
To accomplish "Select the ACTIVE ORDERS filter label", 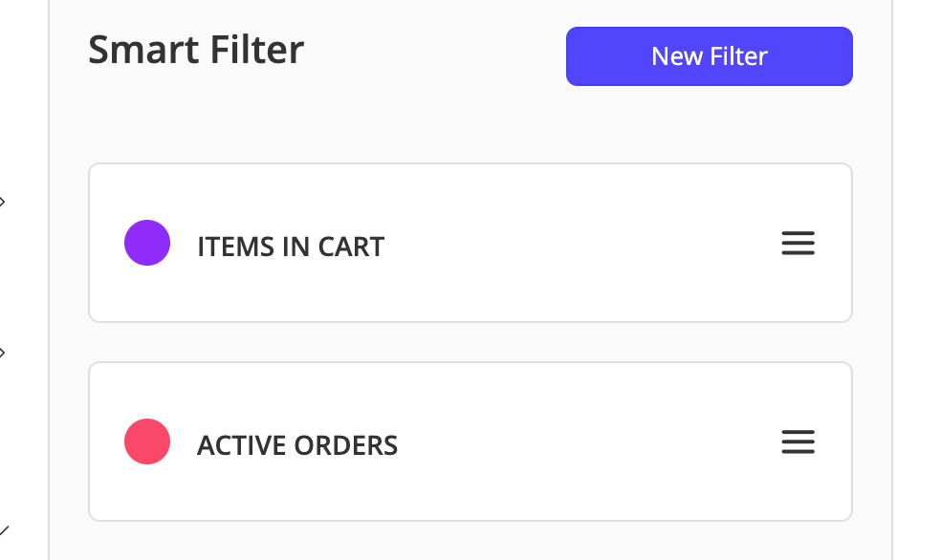I will point(296,445).
